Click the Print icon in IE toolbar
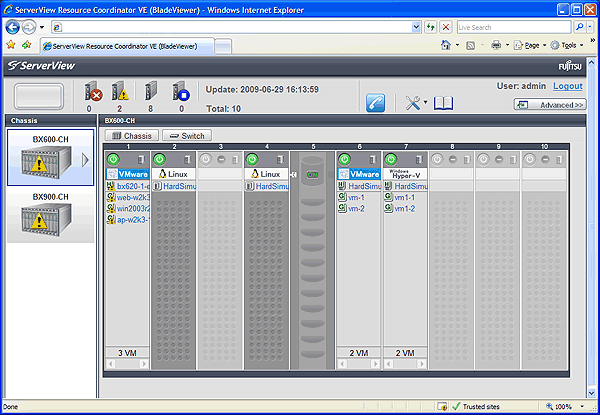The height and width of the screenshot is (415, 600). tap(496, 45)
